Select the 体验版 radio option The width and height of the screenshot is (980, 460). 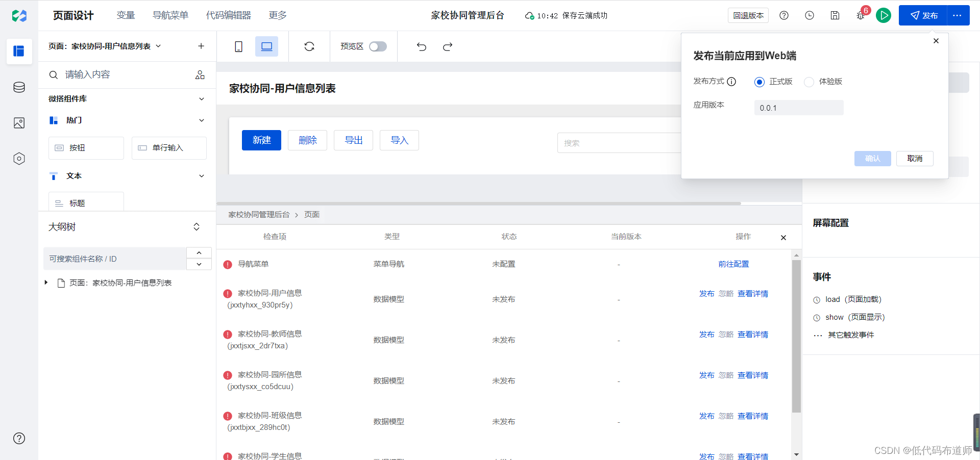coord(809,82)
